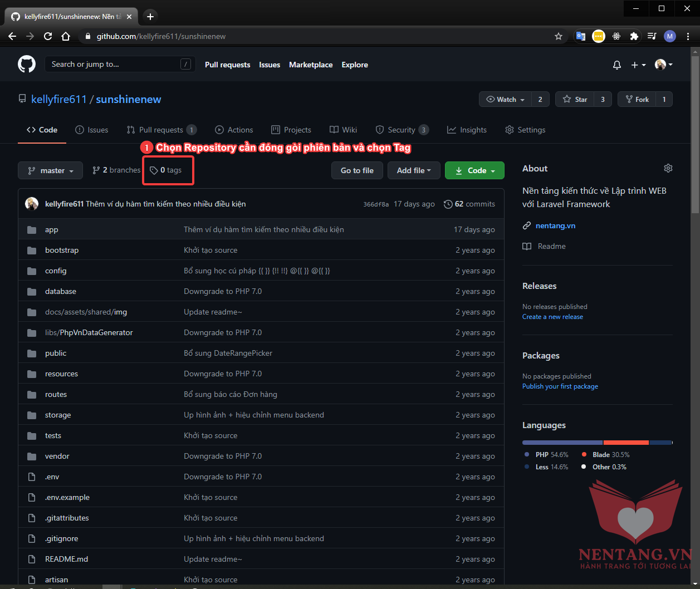Click the GitHub Octocat logo
The width and height of the screenshot is (700, 589).
click(26, 65)
